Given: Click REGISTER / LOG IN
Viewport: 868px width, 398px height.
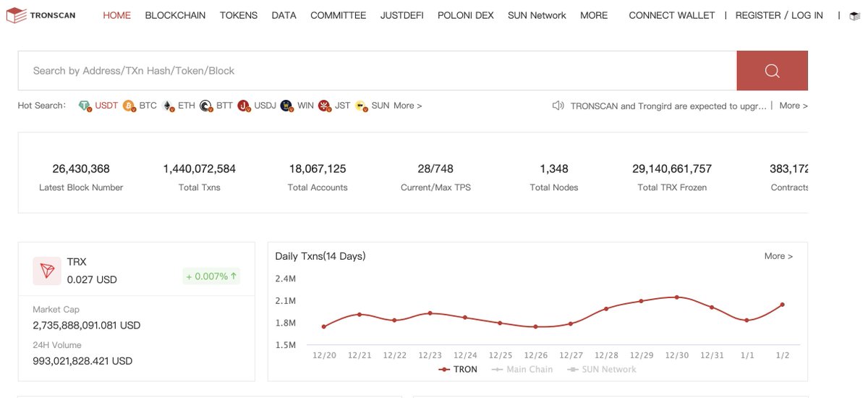Looking at the screenshot, I should coord(779,15).
